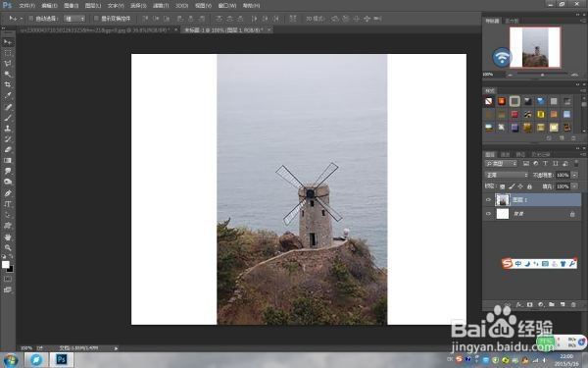
Task: Open Auto-Select group/layer dropdown
Action: (x=74, y=19)
